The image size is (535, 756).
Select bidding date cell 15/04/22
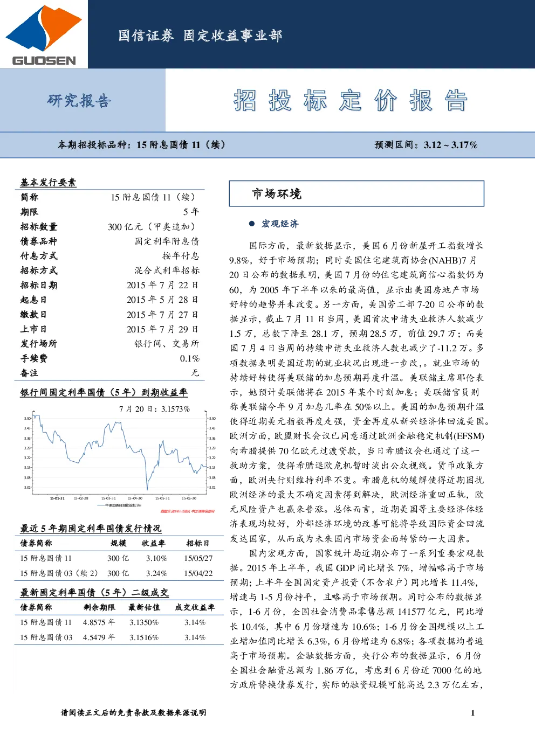click(x=198, y=573)
